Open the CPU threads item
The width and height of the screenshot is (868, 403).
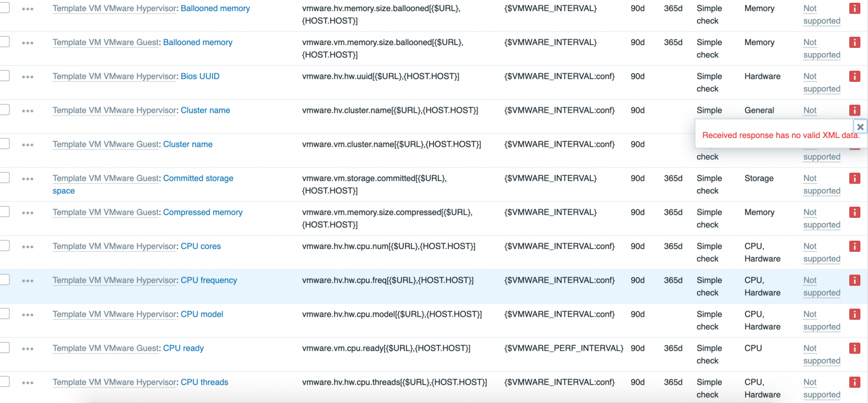click(204, 382)
